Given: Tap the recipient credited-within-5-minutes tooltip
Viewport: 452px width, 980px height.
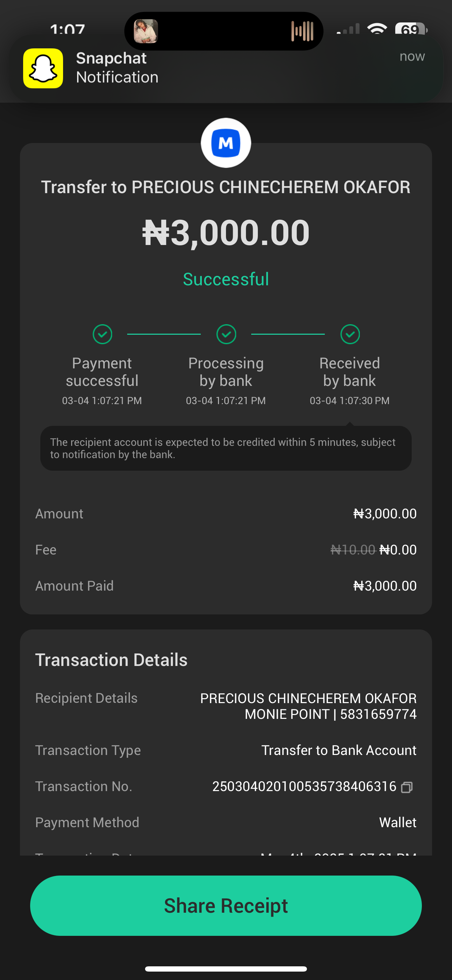Looking at the screenshot, I should click(226, 448).
